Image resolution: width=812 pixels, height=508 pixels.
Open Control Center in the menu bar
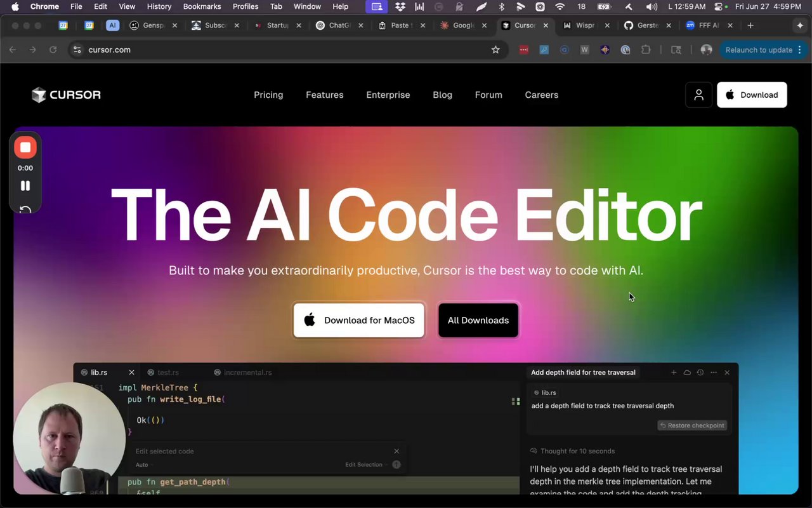pyautogui.click(x=719, y=6)
